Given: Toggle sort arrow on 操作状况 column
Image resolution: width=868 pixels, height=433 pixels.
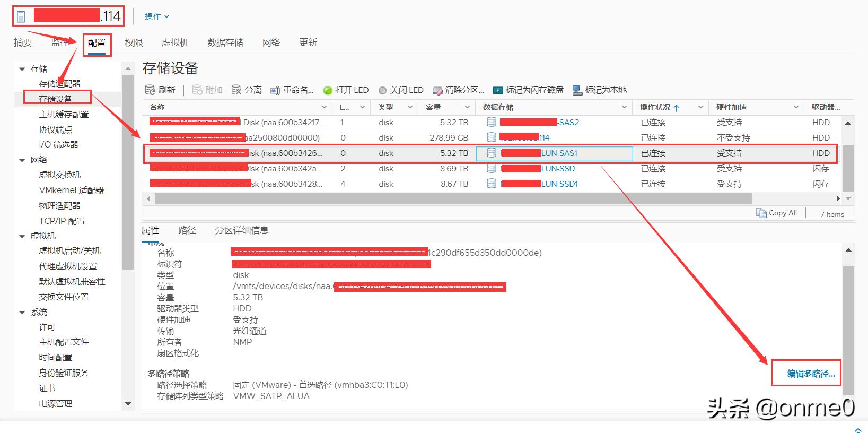Looking at the screenshot, I should (677, 108).
